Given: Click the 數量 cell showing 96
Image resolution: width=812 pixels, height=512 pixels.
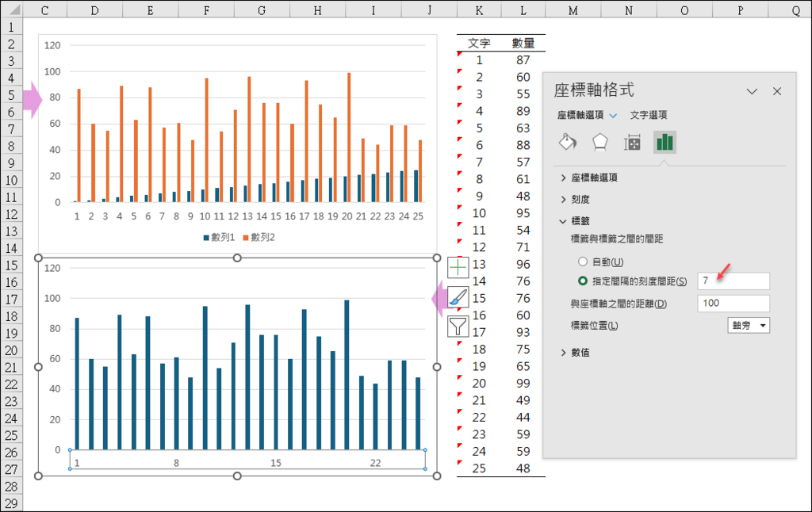Looking at the screenshot, I should [523, 264].
